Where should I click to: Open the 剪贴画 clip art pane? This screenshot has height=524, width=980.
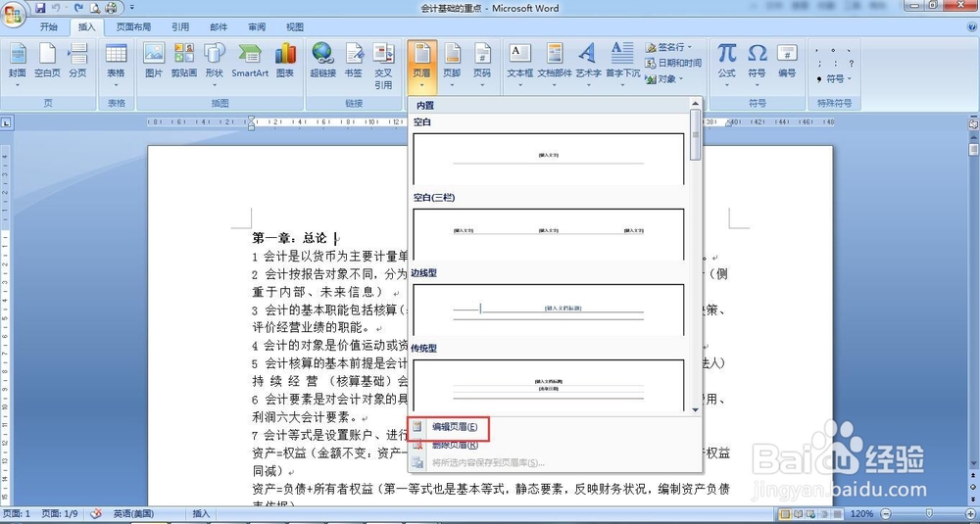tap(184, 61)
